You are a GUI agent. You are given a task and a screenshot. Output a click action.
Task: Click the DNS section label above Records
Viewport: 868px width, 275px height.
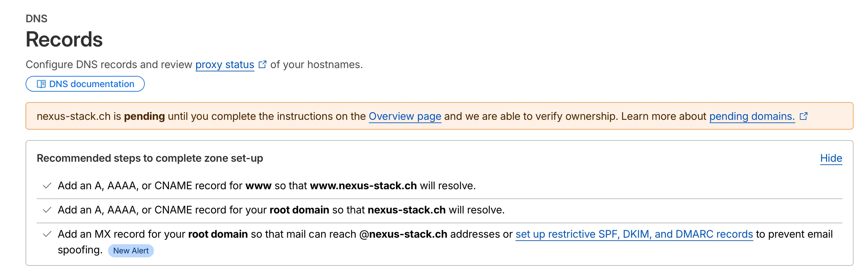(x=36, y=19)
